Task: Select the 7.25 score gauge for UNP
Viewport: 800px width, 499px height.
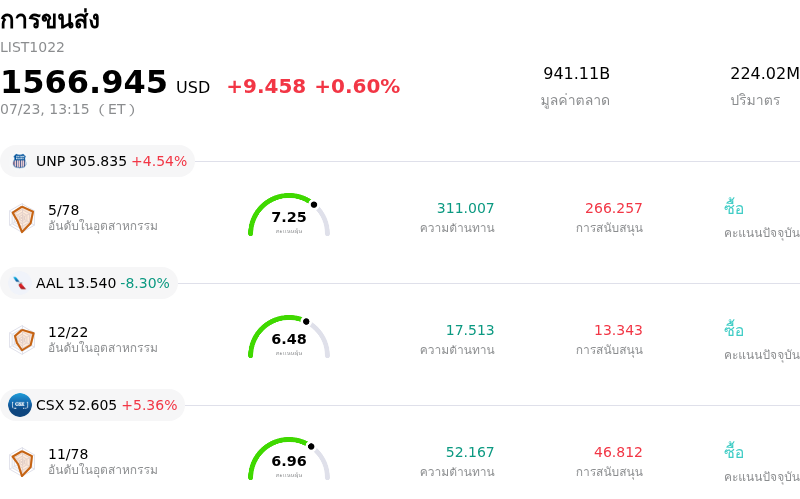Action: pyautogui.click(x=289, y=215)
